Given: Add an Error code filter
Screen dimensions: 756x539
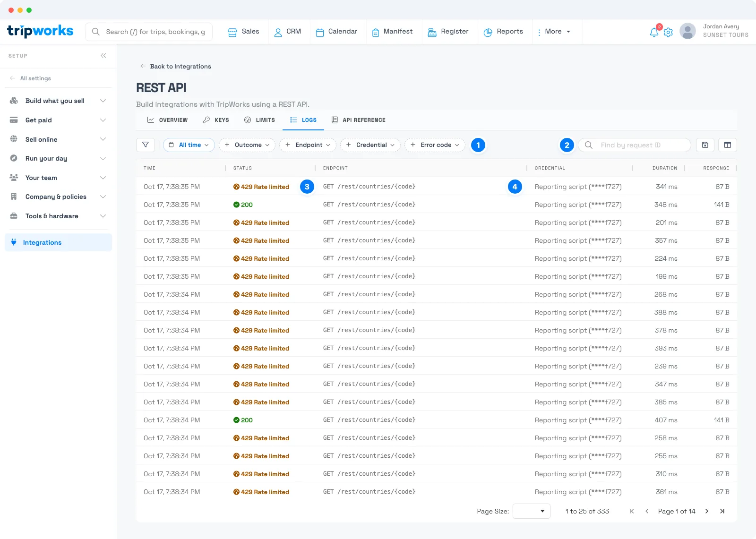Looking at the screenshot, I should click(x=435, y=145).
